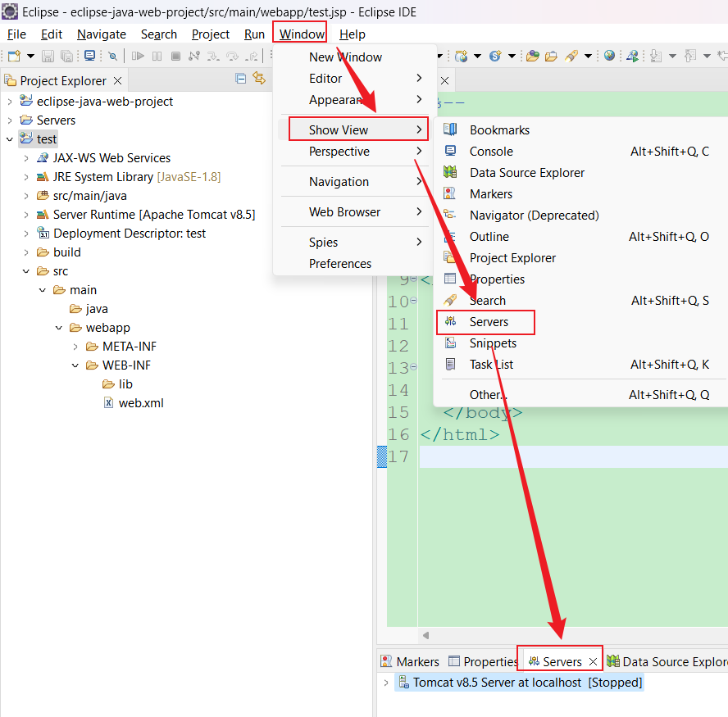Expand the Tomcat v8.5 Server entry
This screenshot has width=728, height=717.
(x=386, y=683)
